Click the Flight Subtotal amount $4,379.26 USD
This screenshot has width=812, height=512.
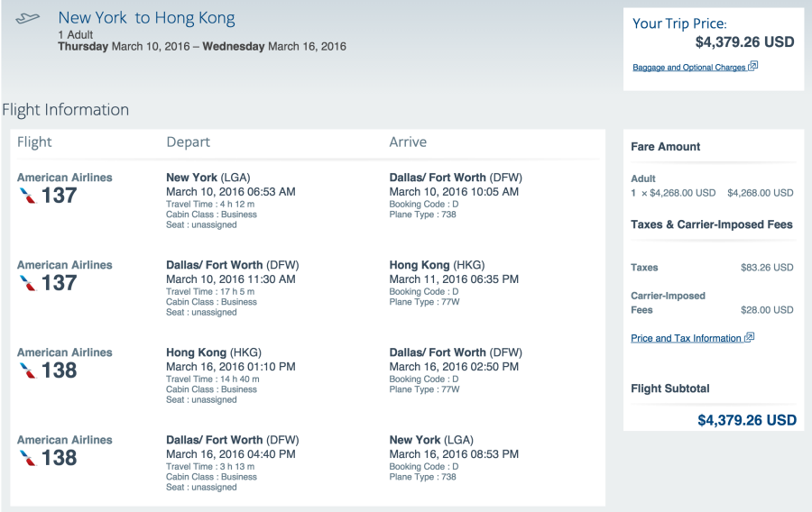click(x=747, y=420)
